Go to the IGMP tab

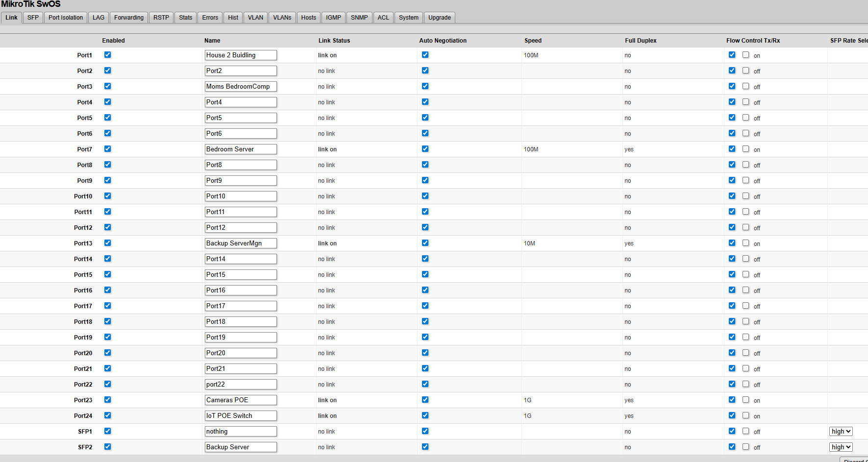point(334,18)
